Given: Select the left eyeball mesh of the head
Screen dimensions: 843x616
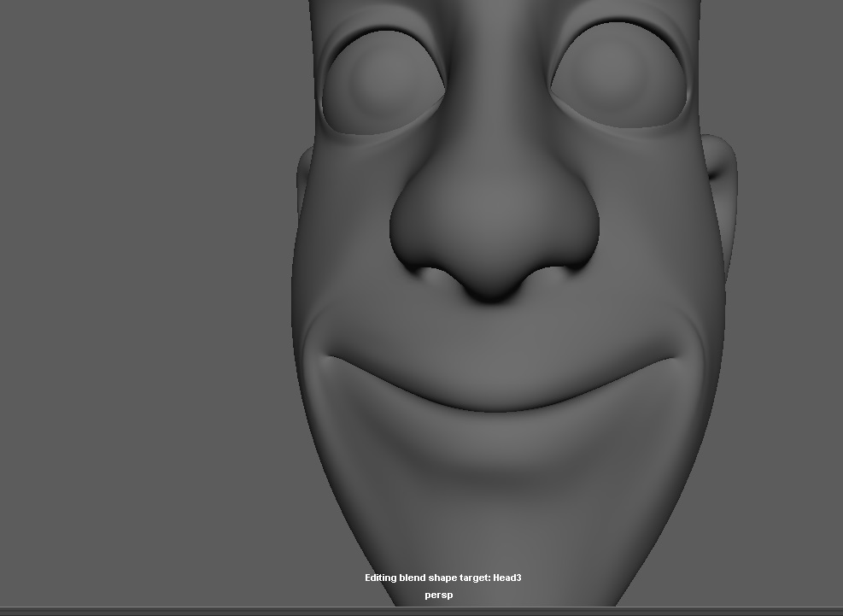Looking at the screenshot, I should [383, 82].
